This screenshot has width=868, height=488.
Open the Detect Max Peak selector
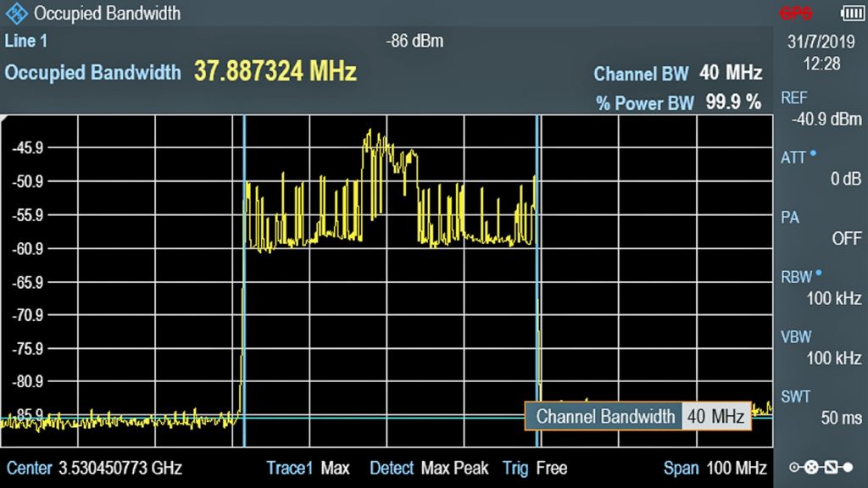(431, 468)
